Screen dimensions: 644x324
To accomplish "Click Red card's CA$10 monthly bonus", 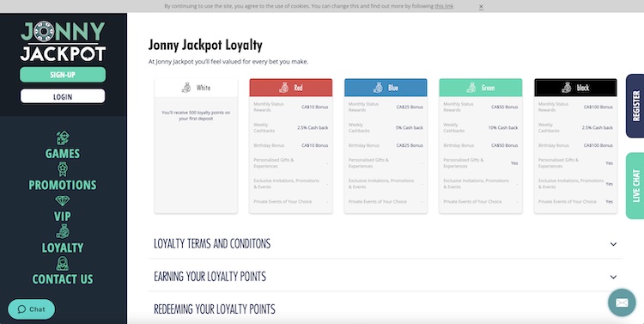I will click(314, 107).
